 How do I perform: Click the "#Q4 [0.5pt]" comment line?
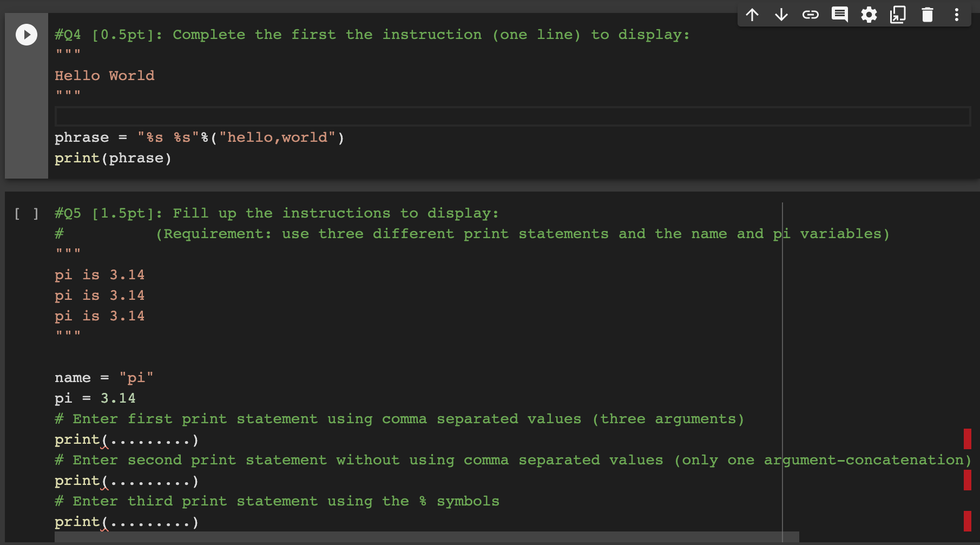tap(372, 35)
